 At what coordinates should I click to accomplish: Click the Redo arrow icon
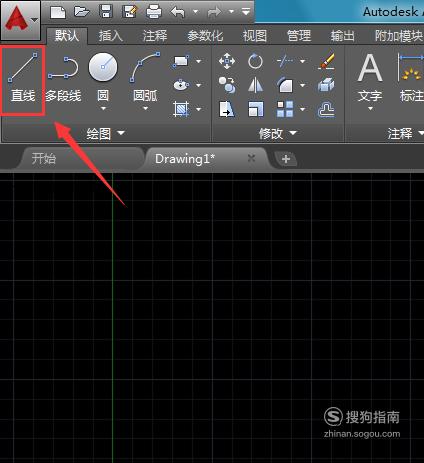click(x=214, y=12)
